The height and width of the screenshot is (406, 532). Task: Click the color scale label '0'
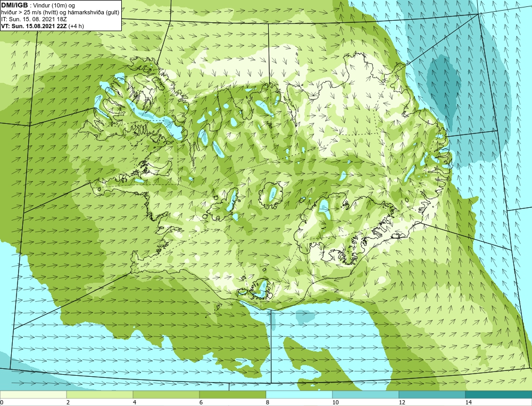point(2,402)
